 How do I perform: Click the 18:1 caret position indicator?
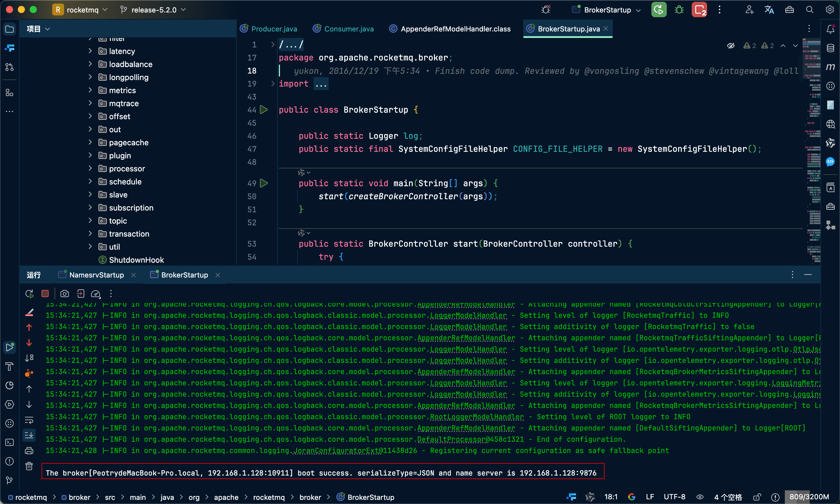coord(611,497)
